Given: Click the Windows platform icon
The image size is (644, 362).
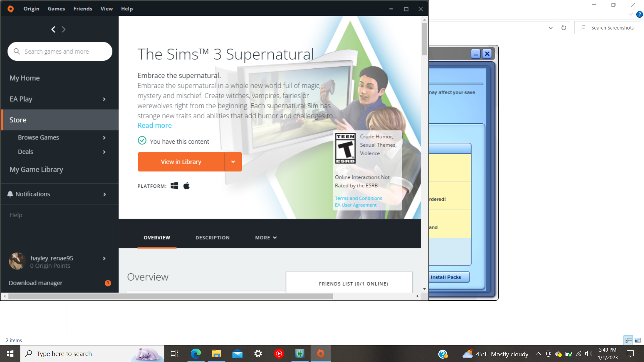Looking at the screenshot, I should coord(174,186).
